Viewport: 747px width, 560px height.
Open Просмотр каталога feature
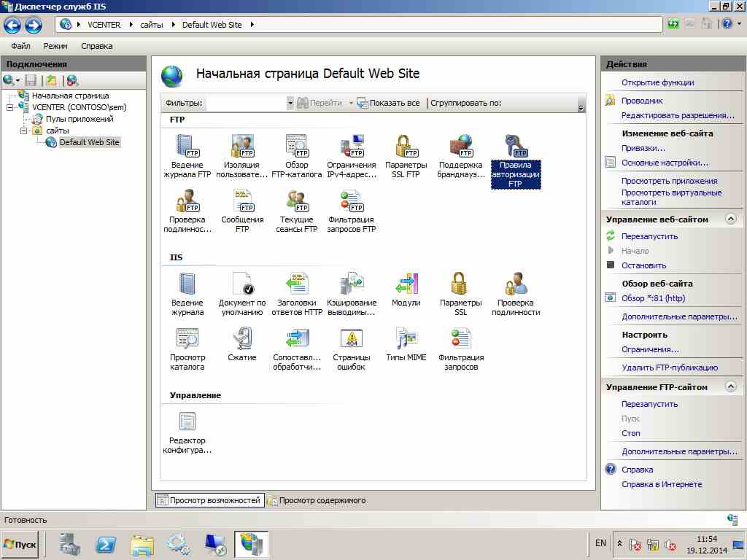187,349
